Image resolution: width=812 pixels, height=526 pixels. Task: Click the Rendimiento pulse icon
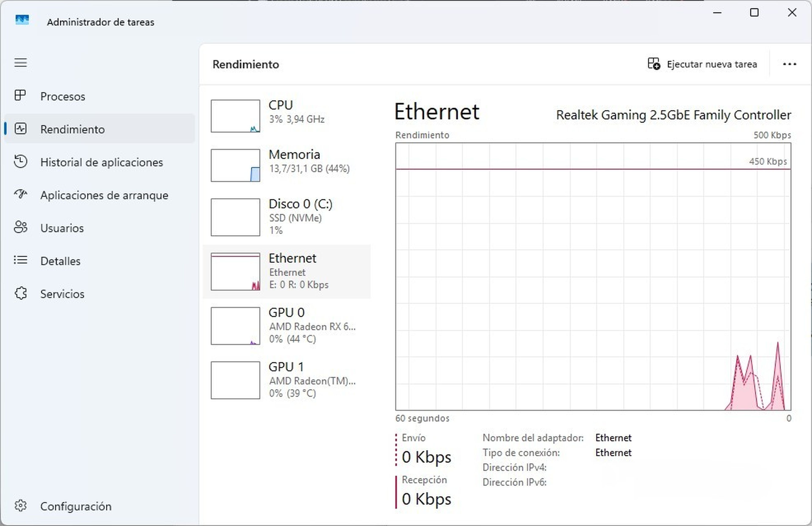(x=21, y=128)
